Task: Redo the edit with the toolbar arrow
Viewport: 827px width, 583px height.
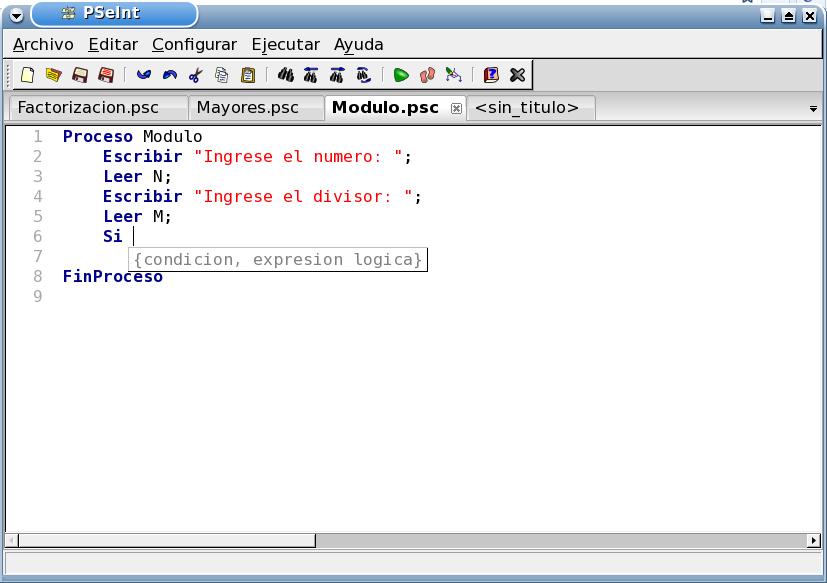Action: [x=169, y=75]
